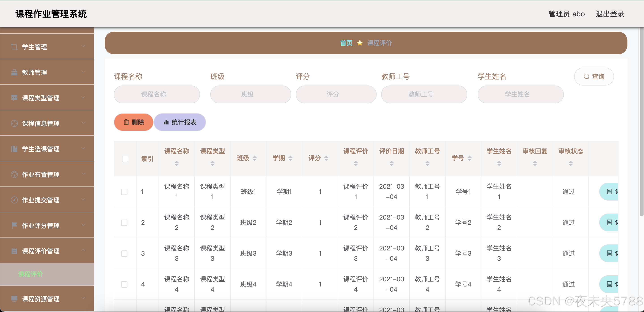Collapse the 课程评价管理 menu chevron
Screen dimensions: 644x312
(x=83, y=250)
